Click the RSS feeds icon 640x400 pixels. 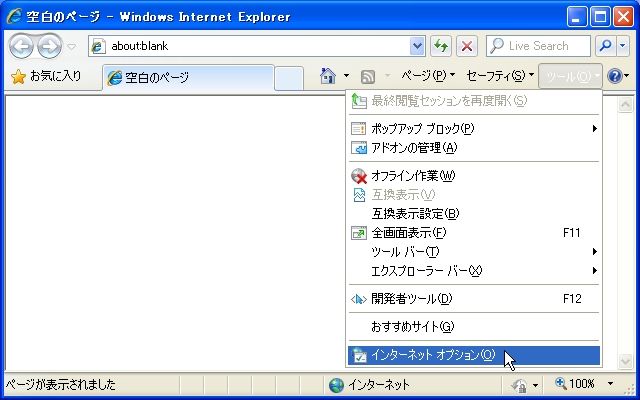pyautogui.click(x=368, y=76)
